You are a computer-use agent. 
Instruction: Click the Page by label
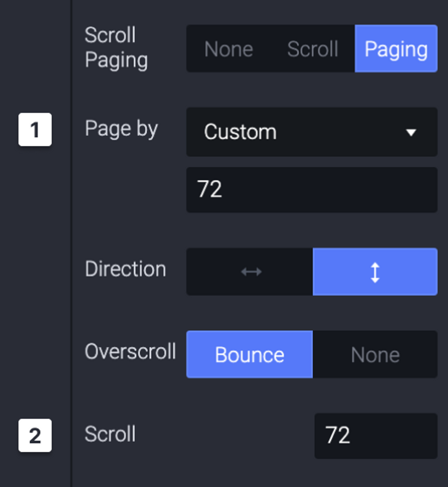click(x=121, y=129)
